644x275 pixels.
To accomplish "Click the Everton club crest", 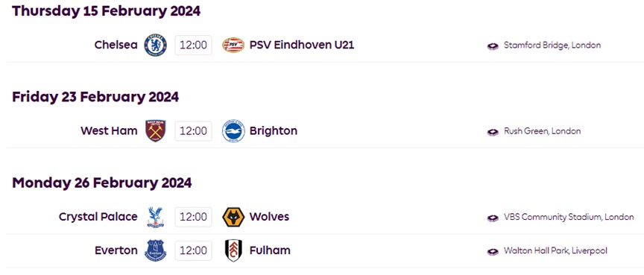I will (x=155, y=250).
